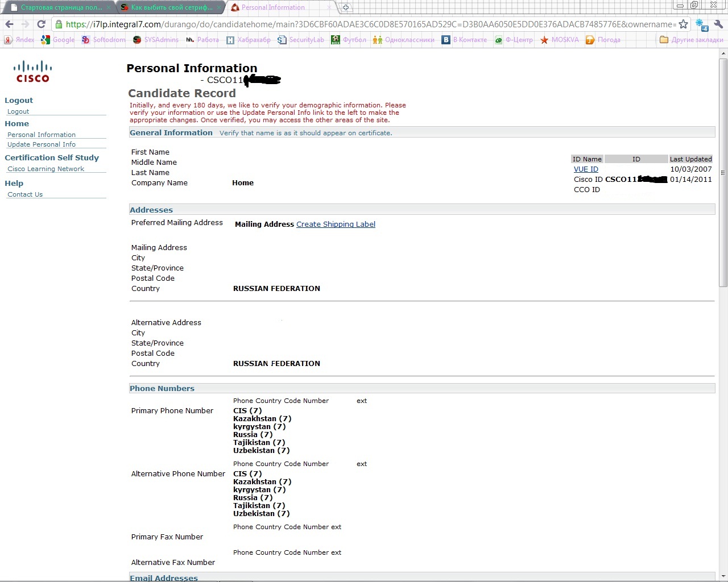Bookmark this page with the star icon
The image size is (728, 582).
point(683,24)
